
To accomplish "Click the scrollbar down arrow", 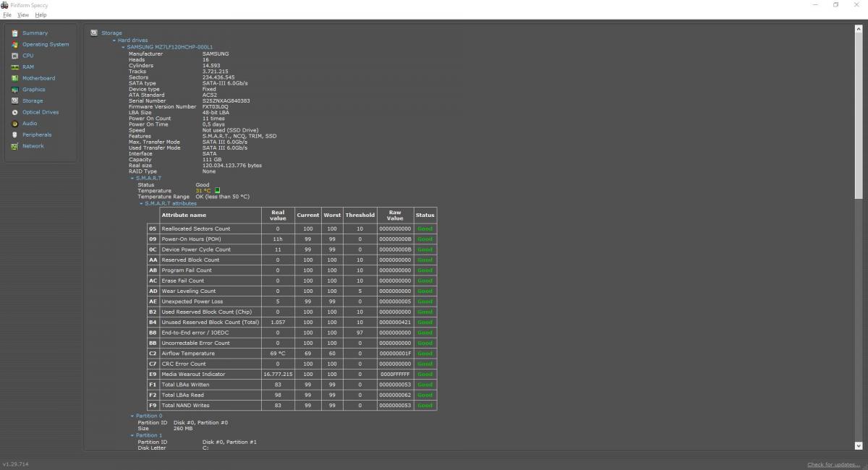I will pos(859,446).
